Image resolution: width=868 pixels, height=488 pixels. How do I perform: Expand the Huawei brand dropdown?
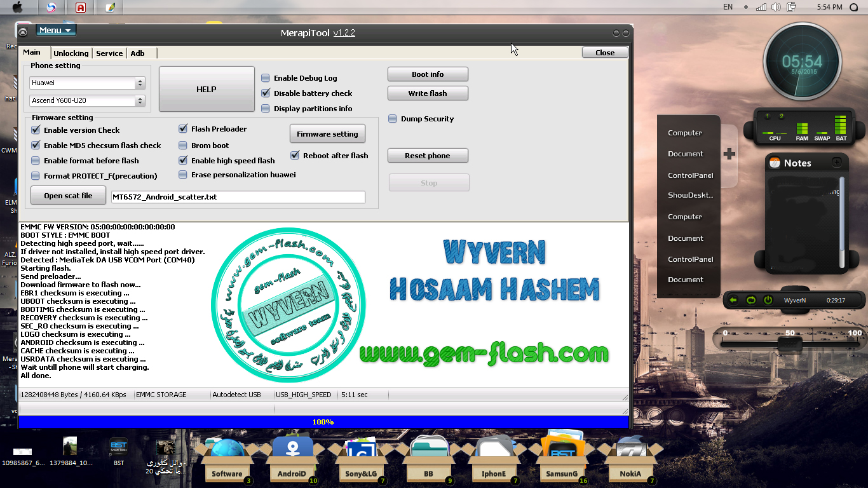click(x=140, y=83)
